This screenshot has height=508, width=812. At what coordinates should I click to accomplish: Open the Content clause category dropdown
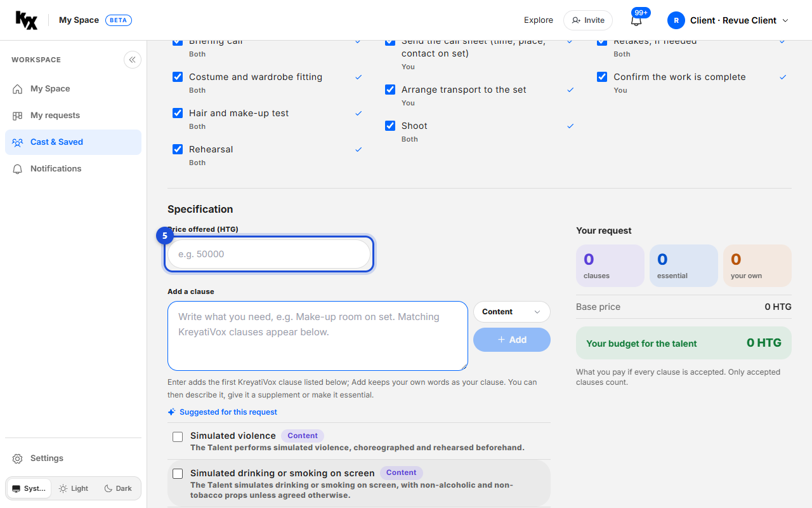tap(512, 312)
